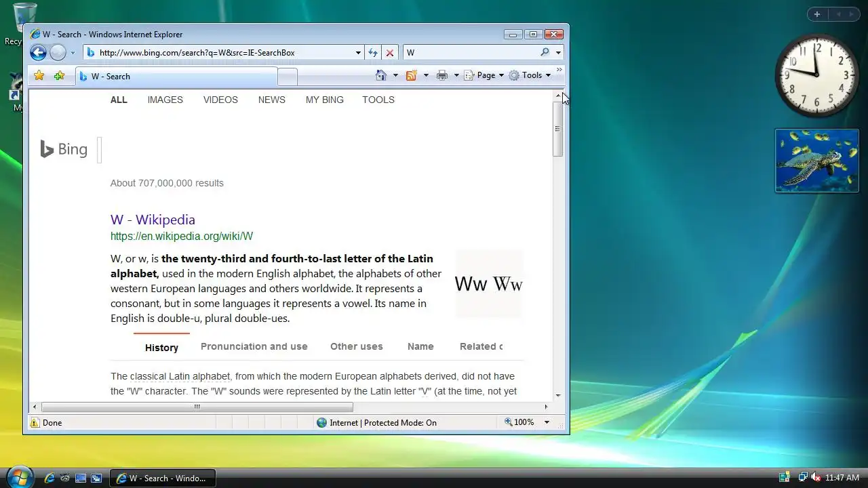
Task: Click the vertical scrollbar up arrow
Action: (x=558, y=96)
